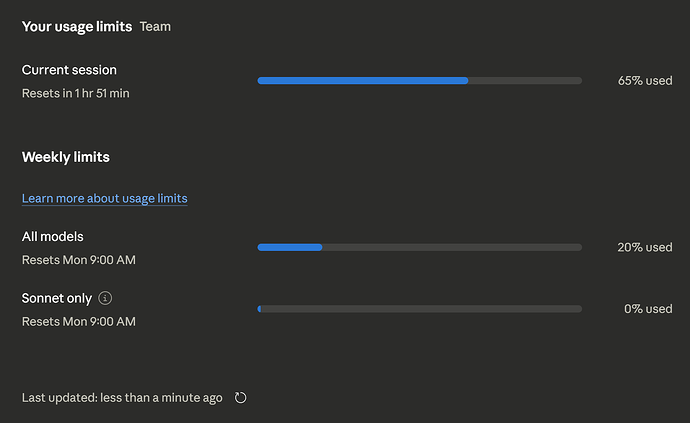This screenshot has height=423, width=690.
Task: Click the Last updated timestamp text
Action: (122, 398)
